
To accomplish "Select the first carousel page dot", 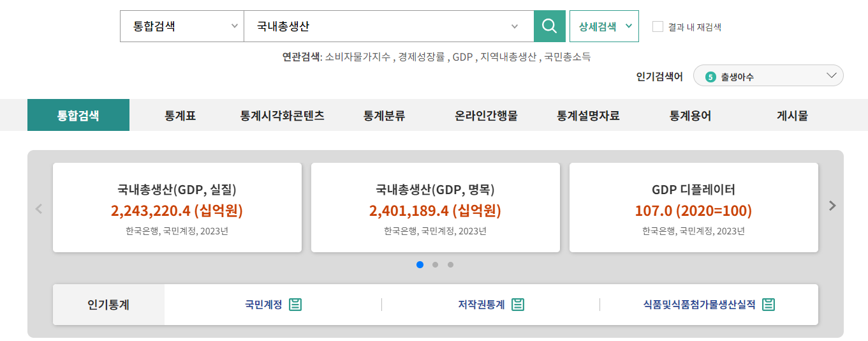I will pos(420,264).
